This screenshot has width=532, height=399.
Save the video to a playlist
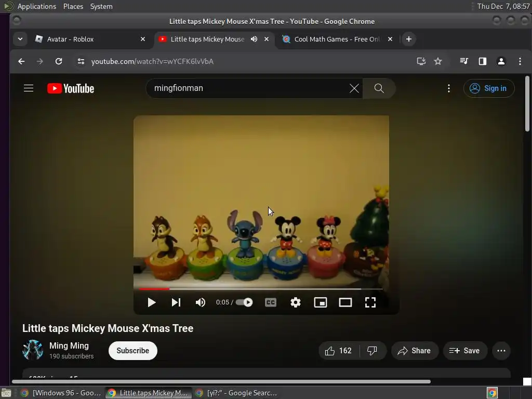pyautogui.click(x=465, y=351)
